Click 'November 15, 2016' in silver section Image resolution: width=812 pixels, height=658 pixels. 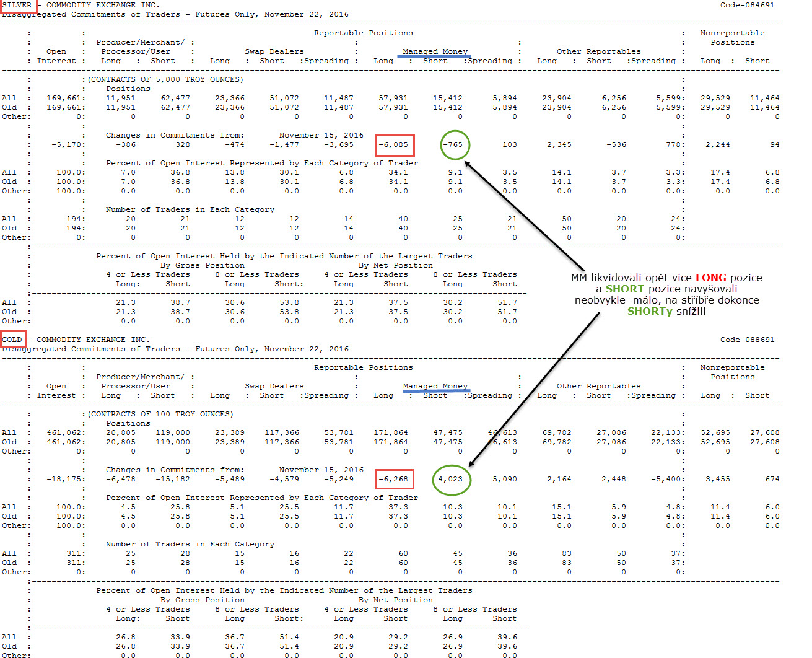click(321, 135)
